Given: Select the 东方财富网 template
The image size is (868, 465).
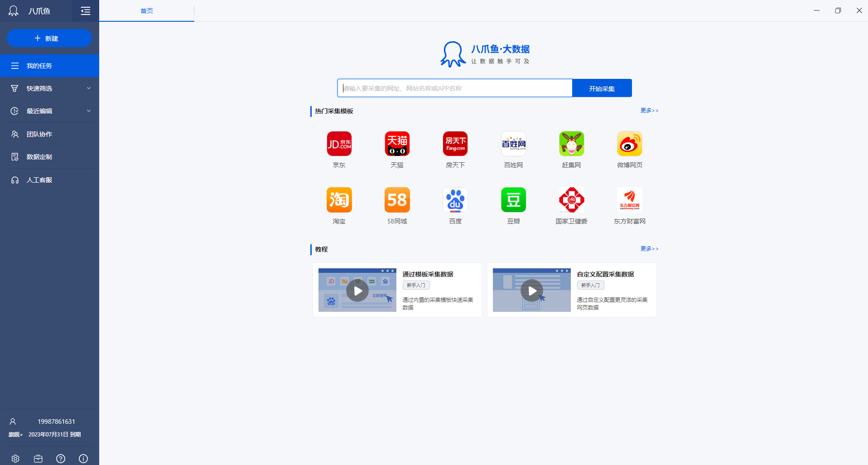Looking at the screenshot, I should [629, 206].
